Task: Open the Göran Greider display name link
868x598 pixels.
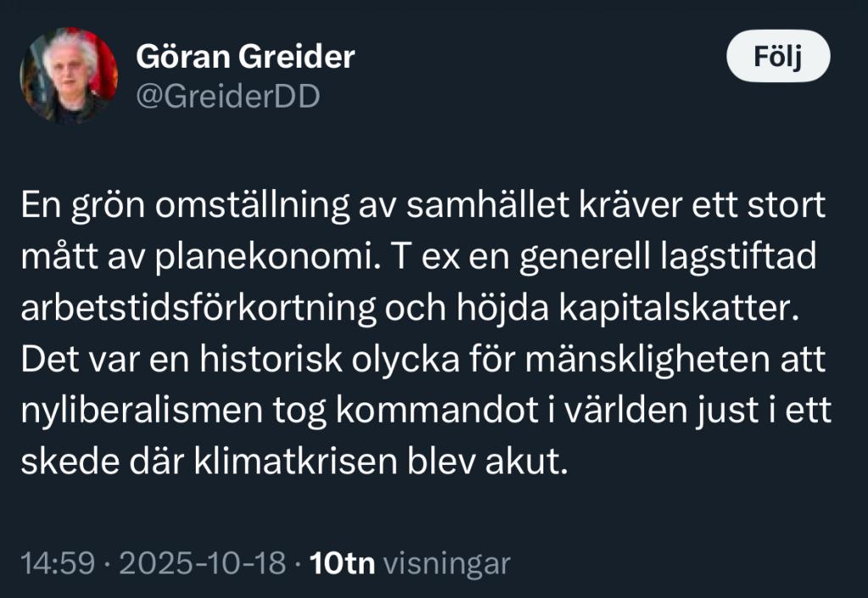Action: point(245,58)
